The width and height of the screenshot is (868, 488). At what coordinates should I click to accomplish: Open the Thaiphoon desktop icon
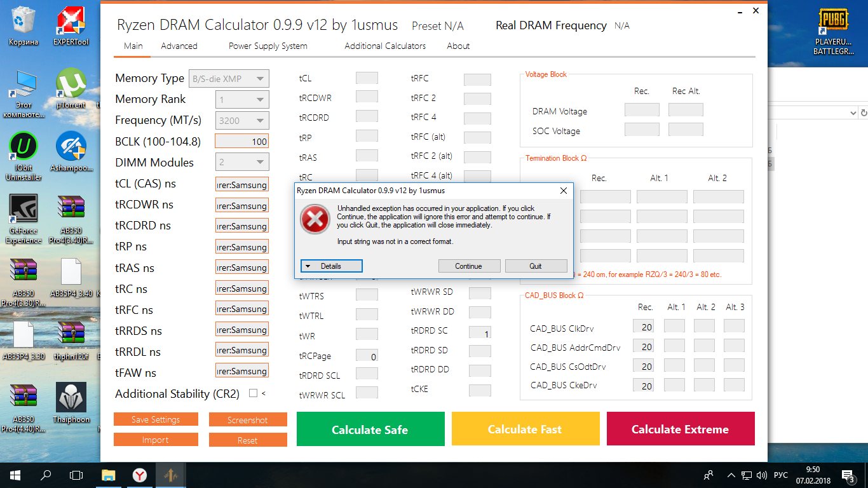click(x=71, y=403)
